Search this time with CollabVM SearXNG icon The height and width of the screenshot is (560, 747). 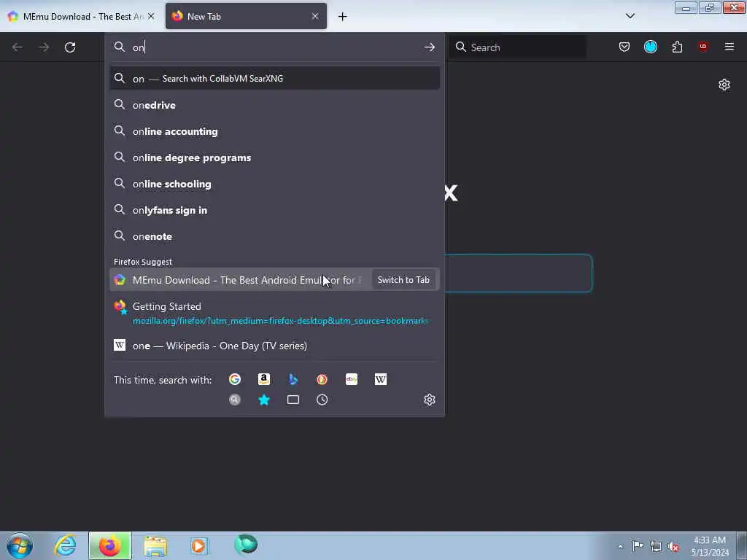point(235,400)
